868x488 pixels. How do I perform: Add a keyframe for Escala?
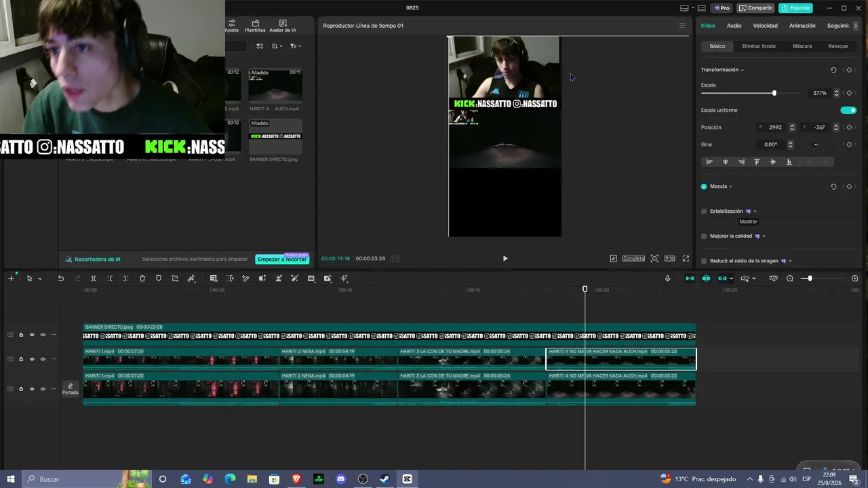(849, 93)
